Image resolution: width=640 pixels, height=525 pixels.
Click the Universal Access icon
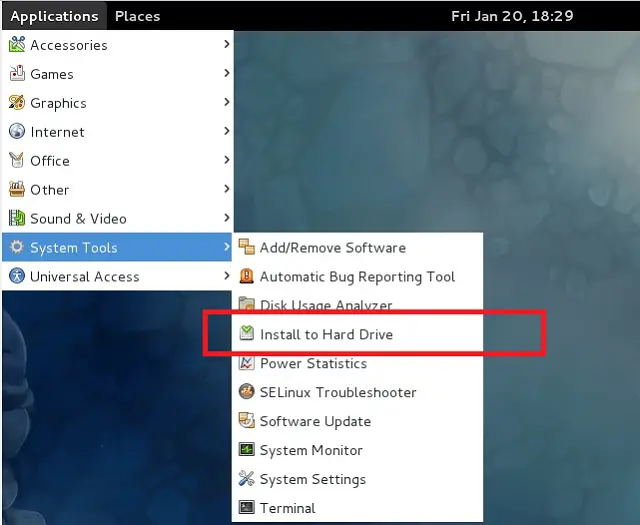[x=17, y=276]
